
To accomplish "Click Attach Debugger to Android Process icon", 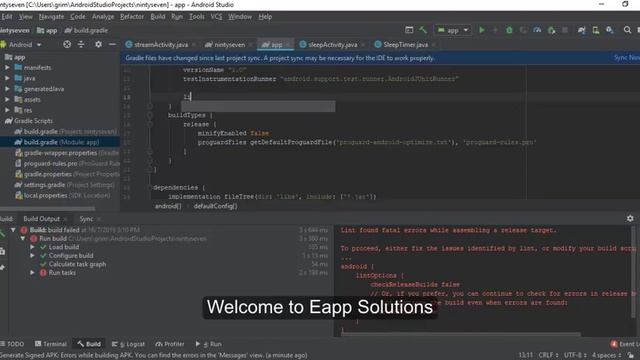I will (x=551, y=30).
